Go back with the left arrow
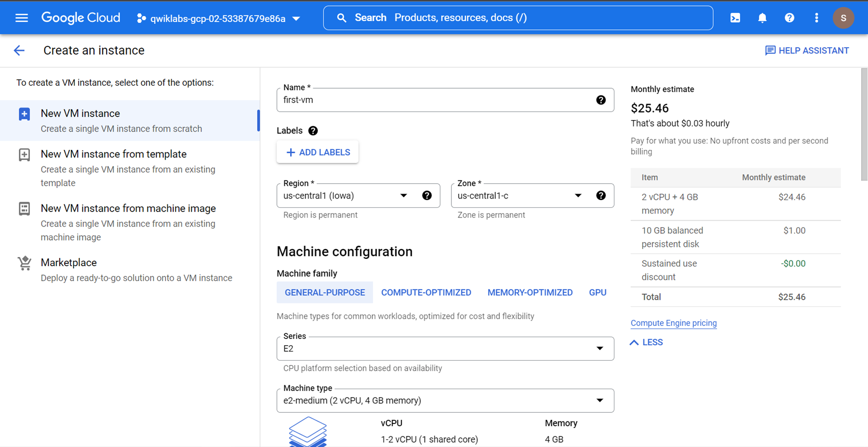 pos(19,51)
